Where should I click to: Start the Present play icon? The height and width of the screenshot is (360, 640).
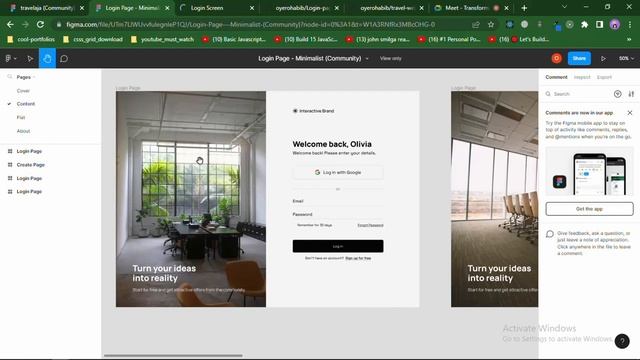[603, 58]
